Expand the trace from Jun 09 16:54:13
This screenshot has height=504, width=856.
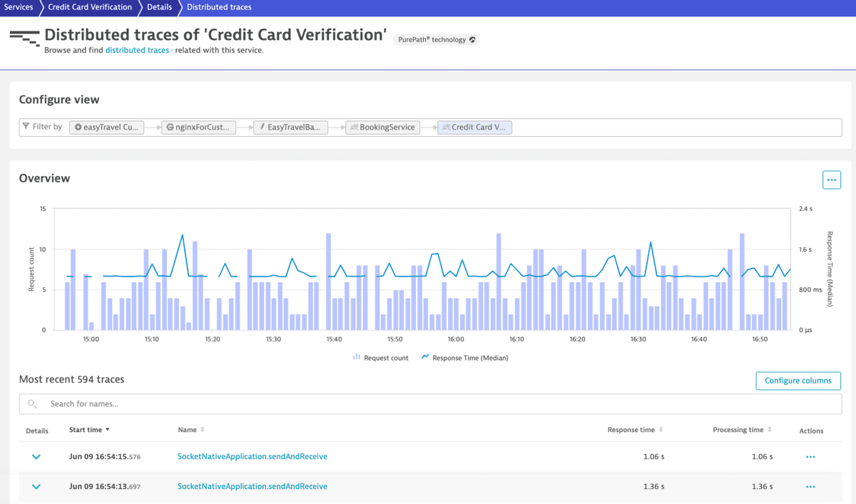[x=36, y=486]
